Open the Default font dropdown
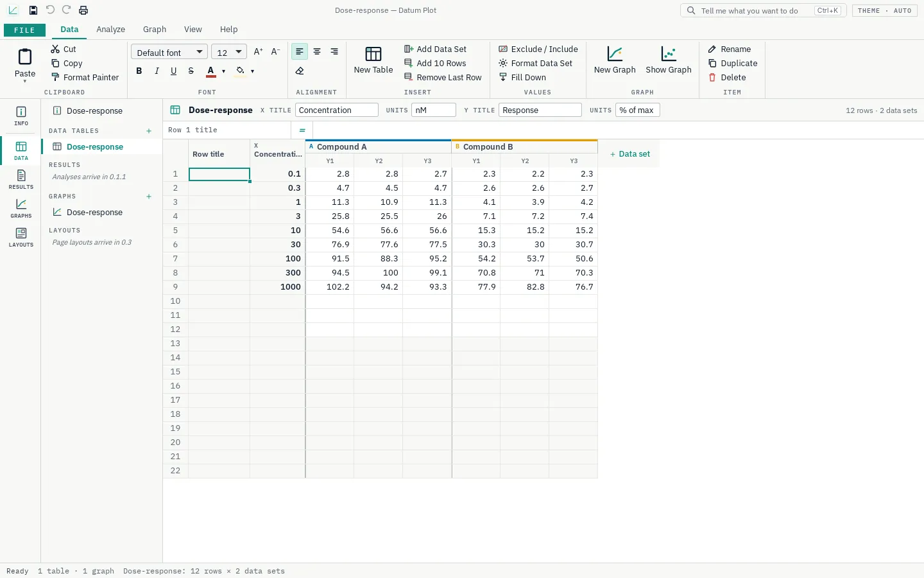This screenshot has width=924, height=578. [x=169, y=52]
